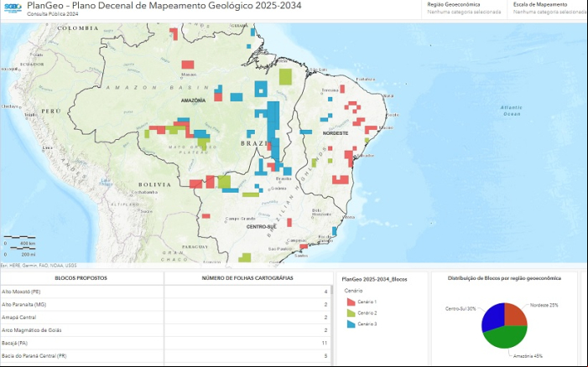Click the NORDESTE region label on map
588x367 pixels.
pos(336,133)
